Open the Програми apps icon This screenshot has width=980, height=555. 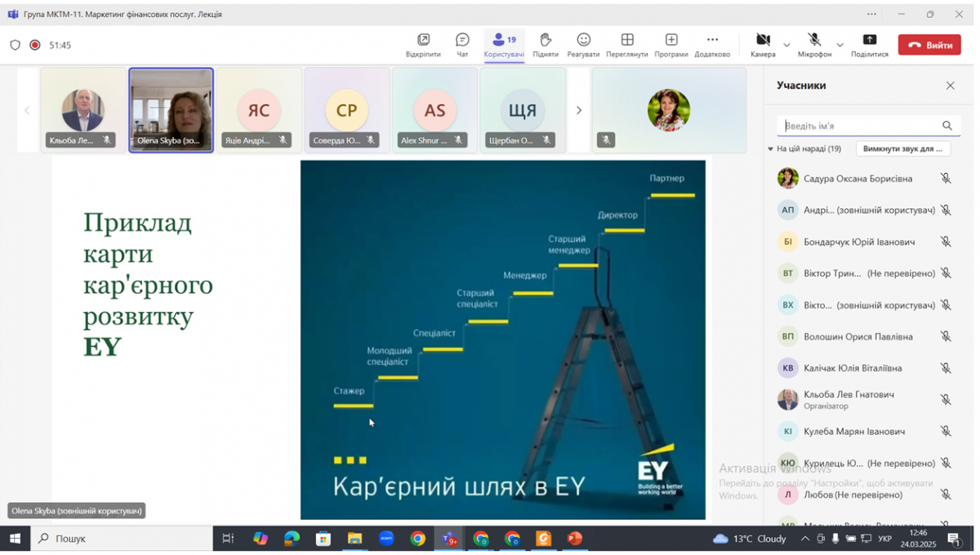click(670, 39)
